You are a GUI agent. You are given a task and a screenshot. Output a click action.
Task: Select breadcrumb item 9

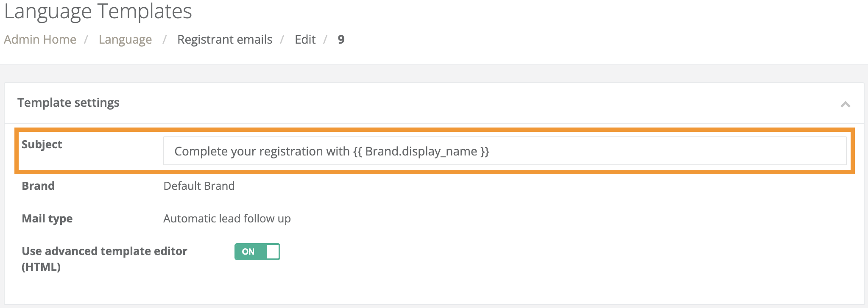pyautogui.click(x=341, y=39)
